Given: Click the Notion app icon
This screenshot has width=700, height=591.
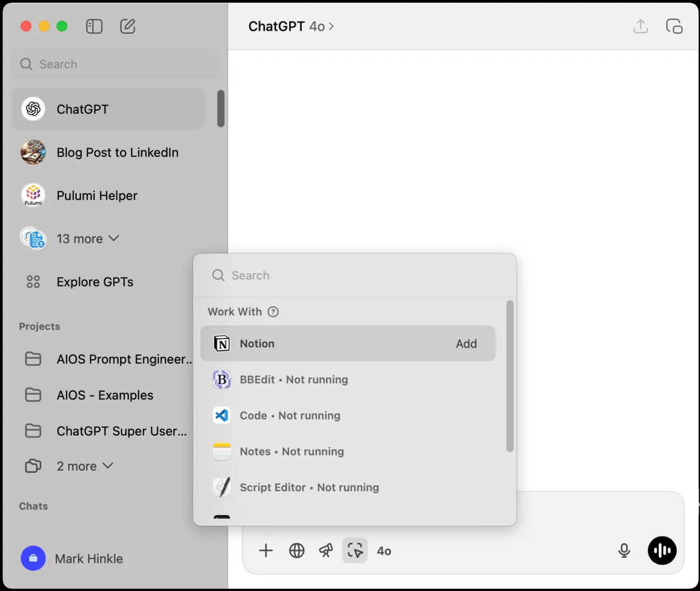Looking at the screenshot, I should click(x=222, y=343).
